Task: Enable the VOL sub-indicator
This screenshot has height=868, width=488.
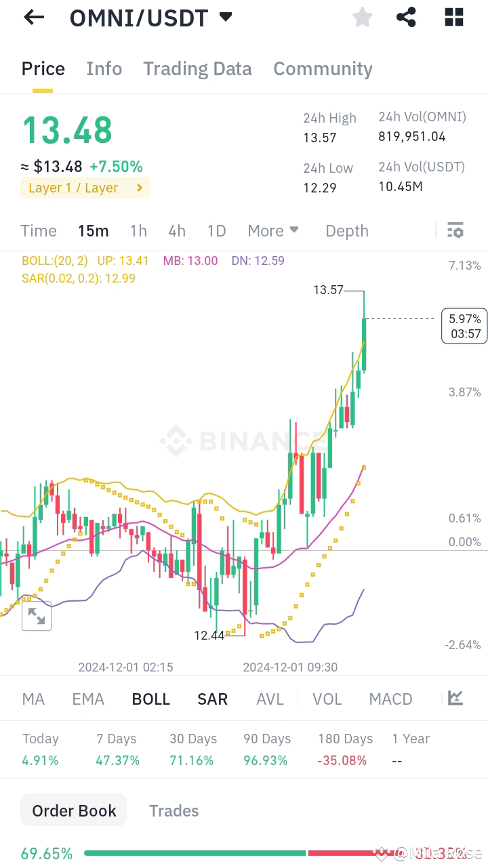Action: pos(327,699)
